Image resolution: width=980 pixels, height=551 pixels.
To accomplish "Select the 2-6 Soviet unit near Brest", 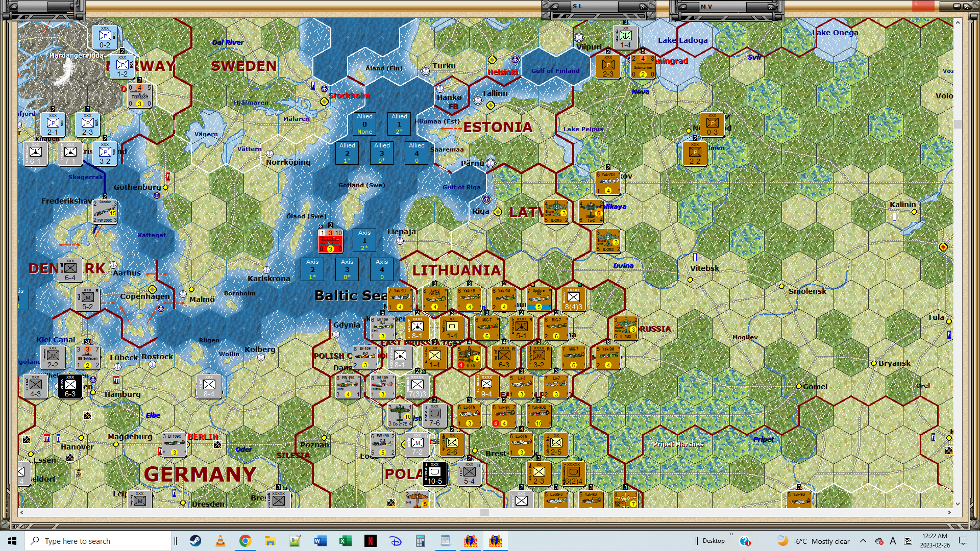I will 452,444.
